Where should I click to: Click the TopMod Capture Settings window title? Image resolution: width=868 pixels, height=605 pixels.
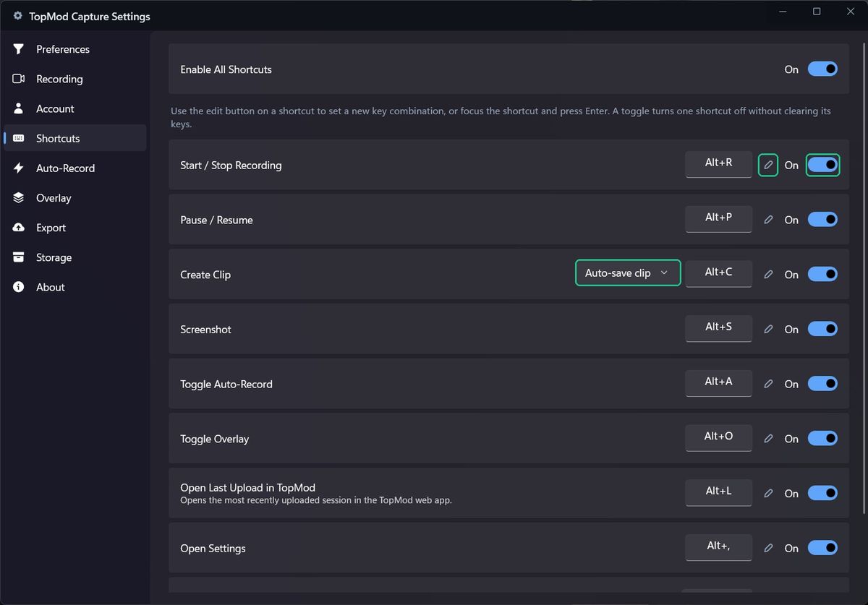90,16
